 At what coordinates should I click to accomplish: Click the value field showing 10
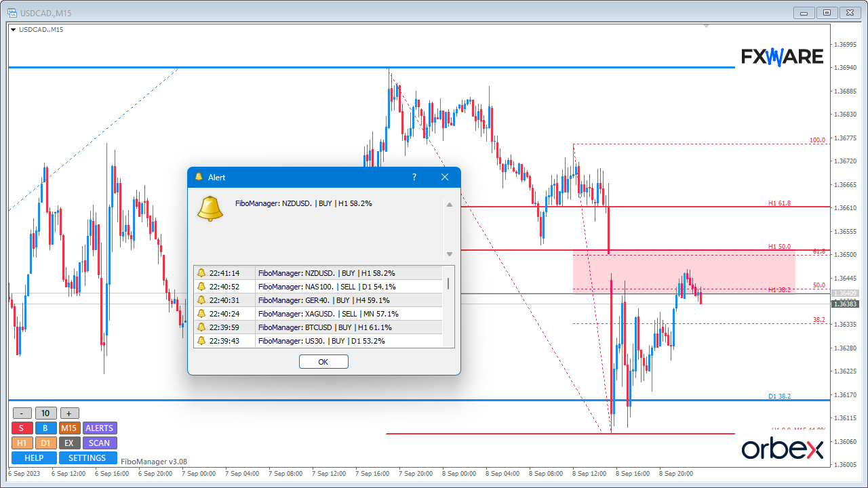(45, 413)
